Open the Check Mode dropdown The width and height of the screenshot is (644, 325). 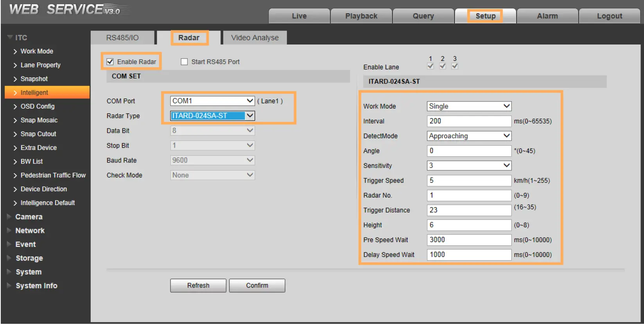[x=213, y=175]
